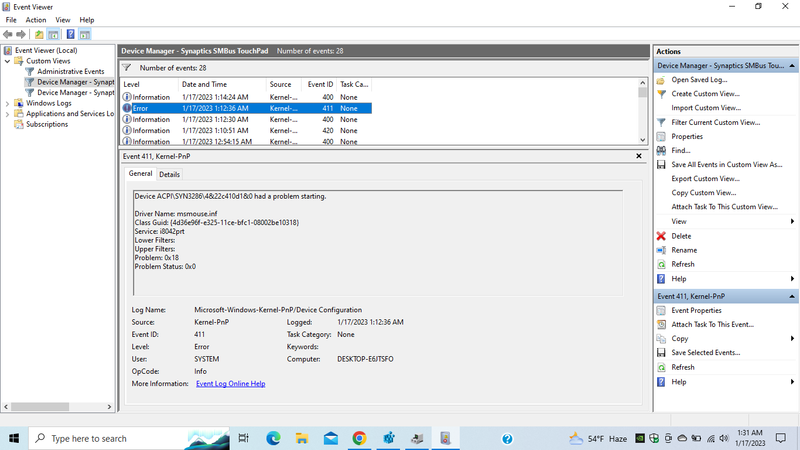Click the Up one level folder icon

click(39, 34)
